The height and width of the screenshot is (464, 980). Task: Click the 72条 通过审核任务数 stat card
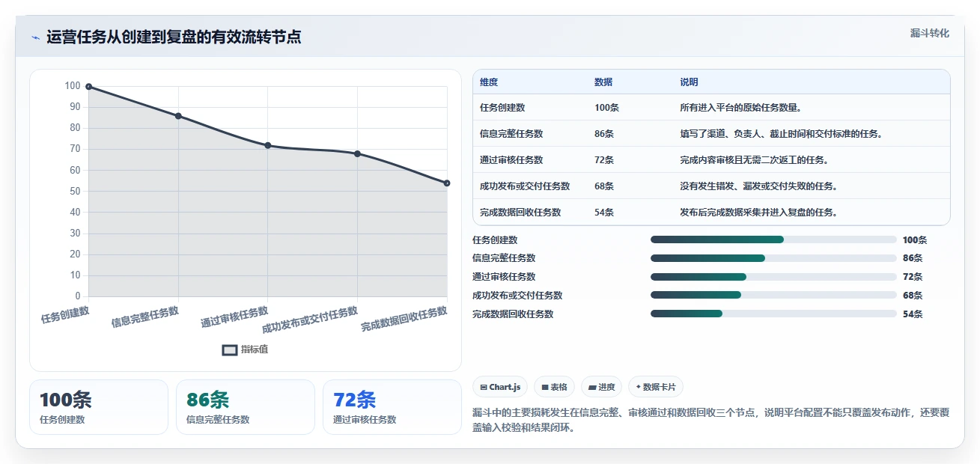tap(392, 407)
